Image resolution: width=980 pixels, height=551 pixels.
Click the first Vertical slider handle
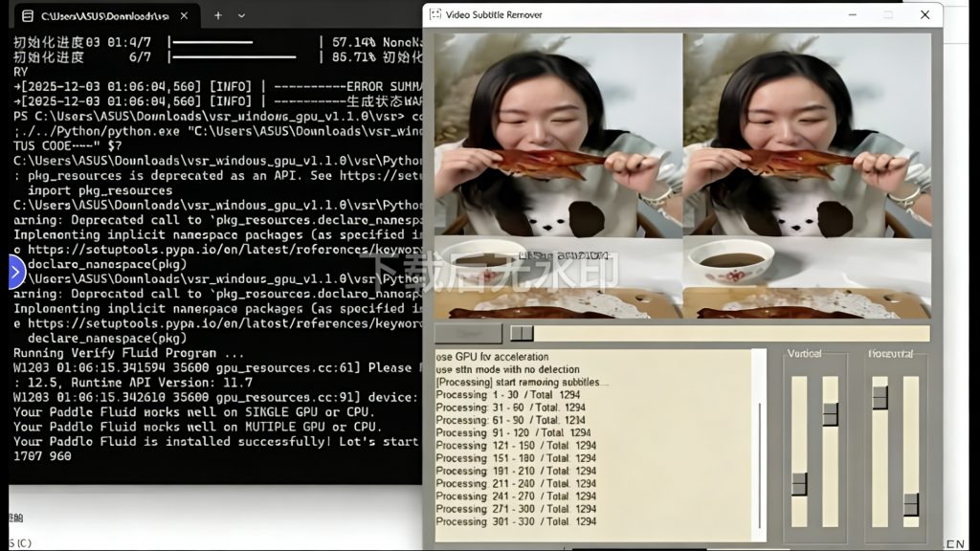pos(799,484)
